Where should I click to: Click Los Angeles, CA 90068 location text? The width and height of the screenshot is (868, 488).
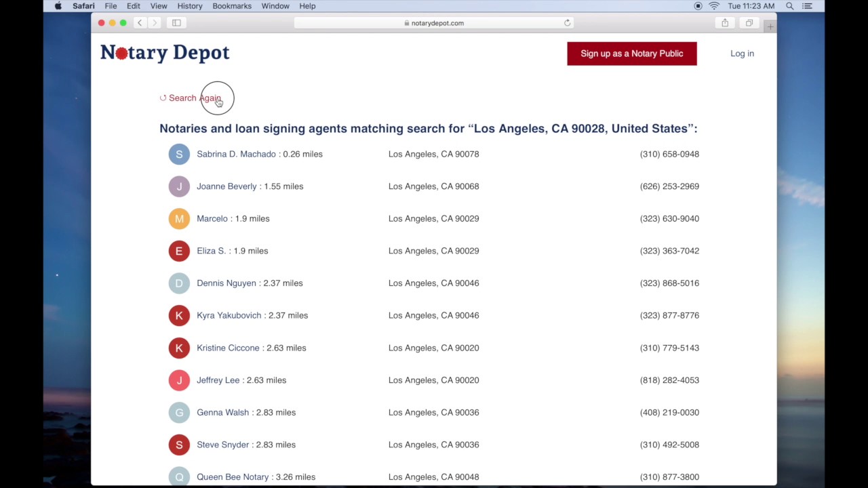[x=434, y=186]
